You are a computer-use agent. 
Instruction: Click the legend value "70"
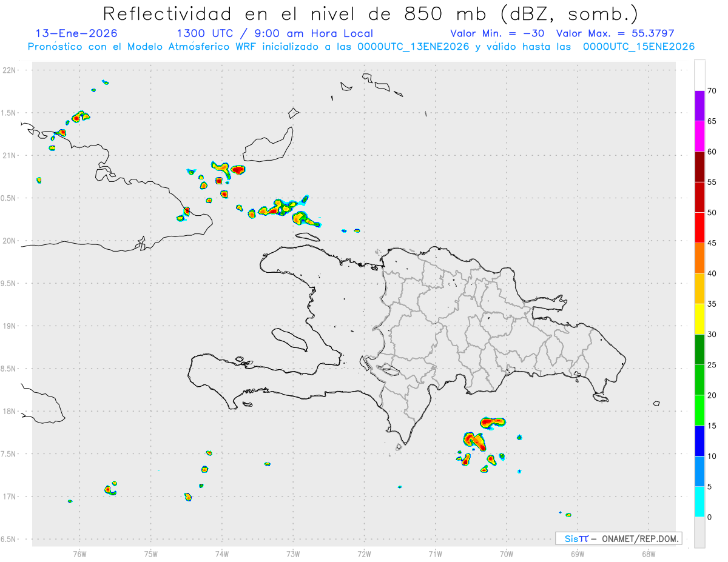tap(712, 91)
